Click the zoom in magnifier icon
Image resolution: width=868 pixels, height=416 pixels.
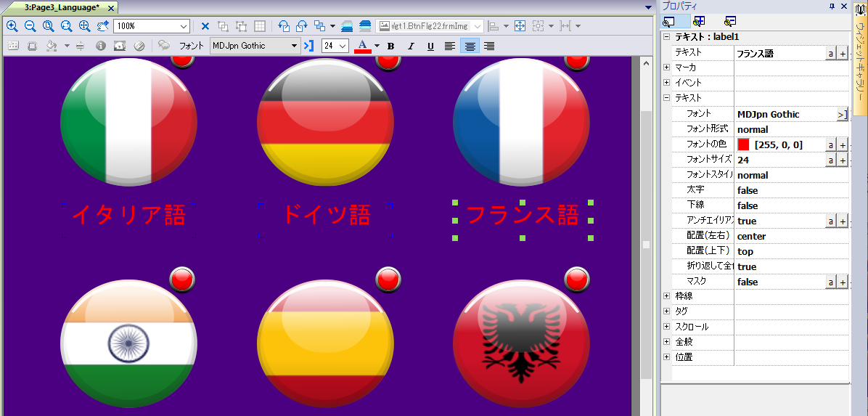click(12, 26)
